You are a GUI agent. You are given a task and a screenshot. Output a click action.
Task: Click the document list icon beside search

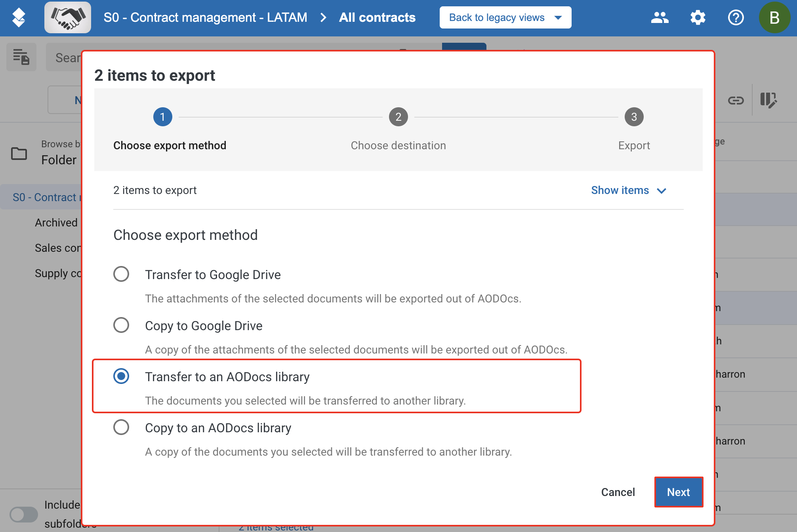coord(21,57)
